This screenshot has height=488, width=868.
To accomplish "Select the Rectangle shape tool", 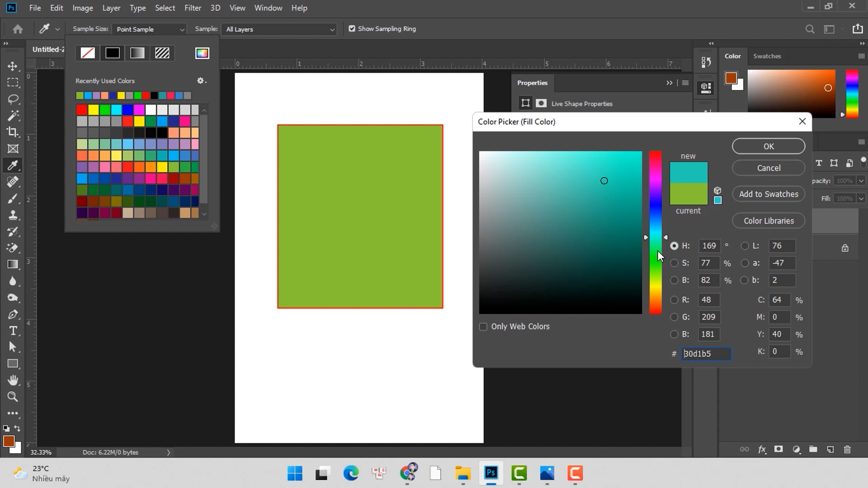I will coord(13,364).
